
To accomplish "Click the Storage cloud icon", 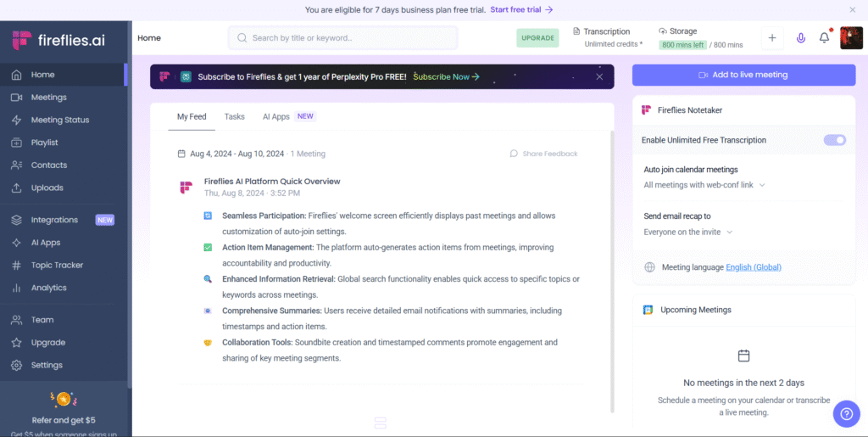I will (663, 31).
